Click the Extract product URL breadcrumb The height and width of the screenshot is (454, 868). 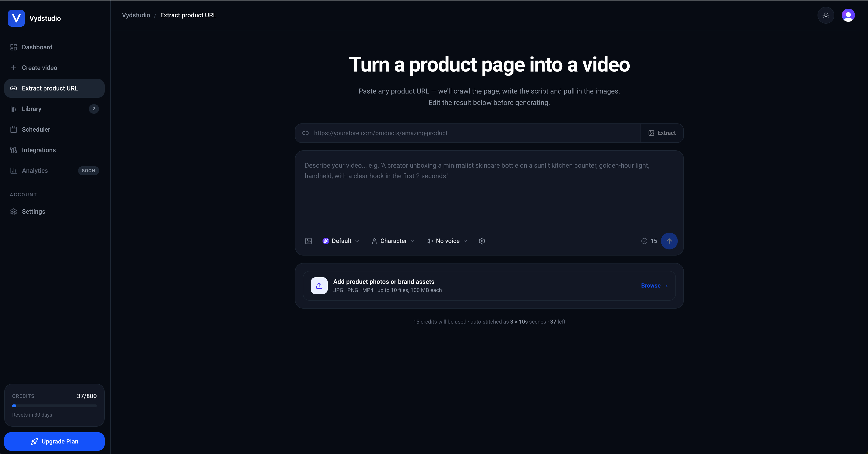coord(188,15)
